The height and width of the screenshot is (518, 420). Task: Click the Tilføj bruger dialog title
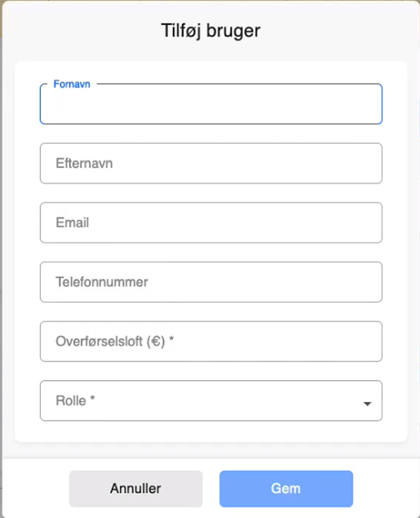click(x=211, y=31)
